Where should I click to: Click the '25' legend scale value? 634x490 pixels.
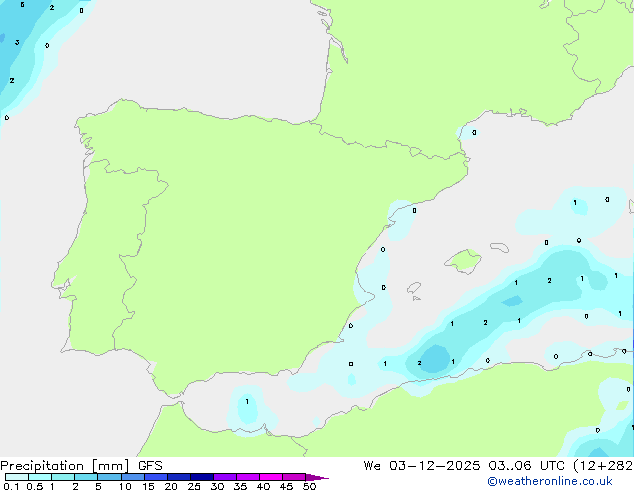click(194, 486)
